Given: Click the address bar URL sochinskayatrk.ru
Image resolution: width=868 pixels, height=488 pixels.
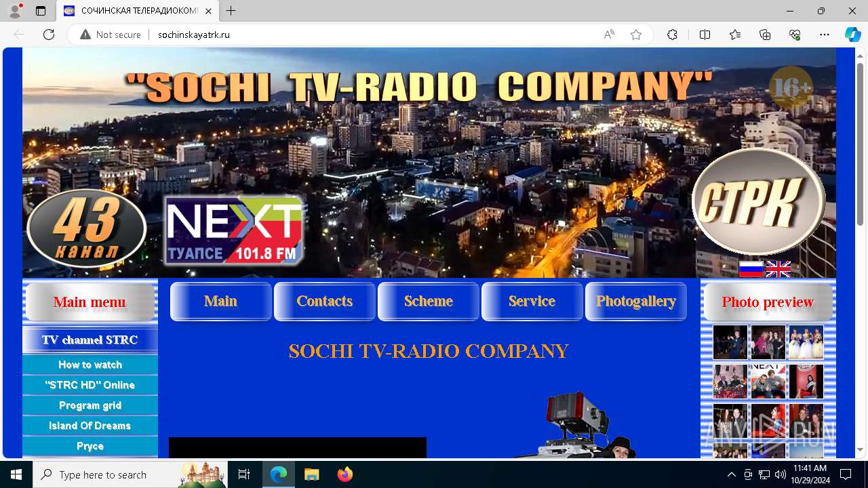Looking at the screenshot, I should pos(194,35).
